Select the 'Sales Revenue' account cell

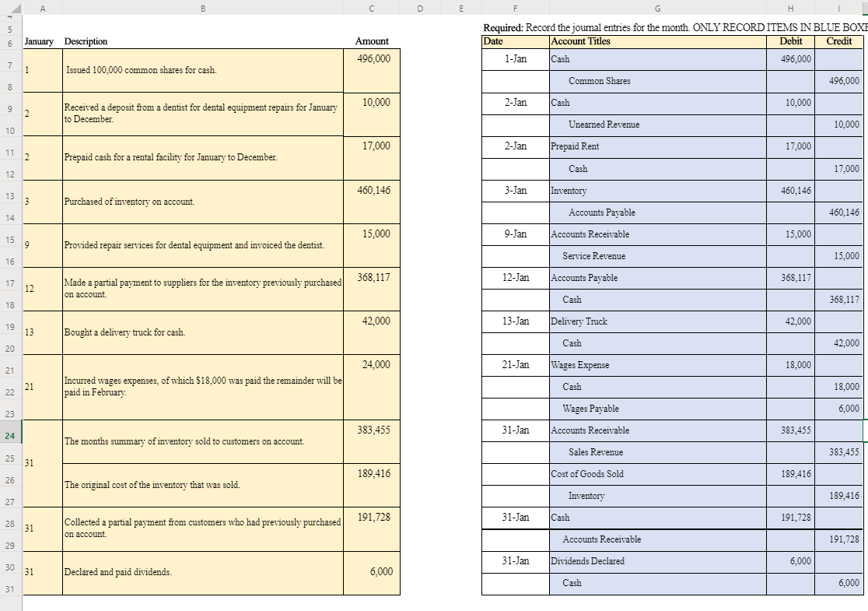pos(658,452)
